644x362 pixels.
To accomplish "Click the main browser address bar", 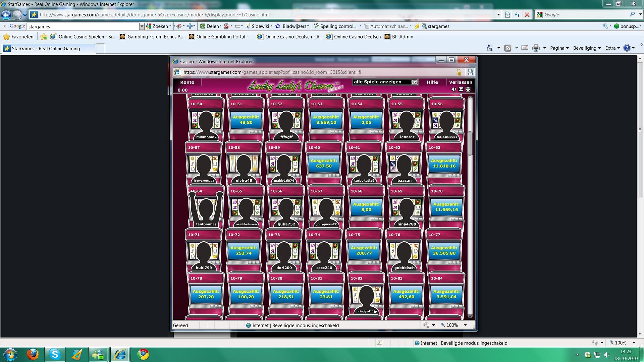I will click(263, 15).
